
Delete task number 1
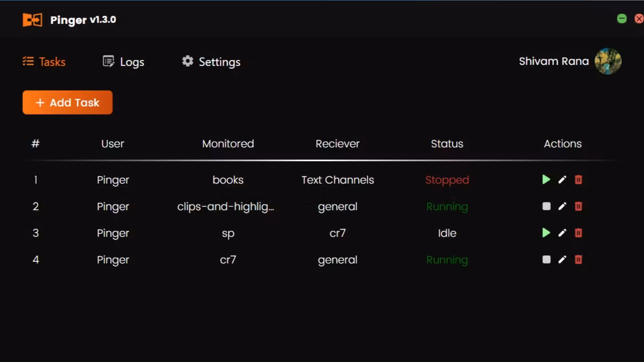pos(579,180)
